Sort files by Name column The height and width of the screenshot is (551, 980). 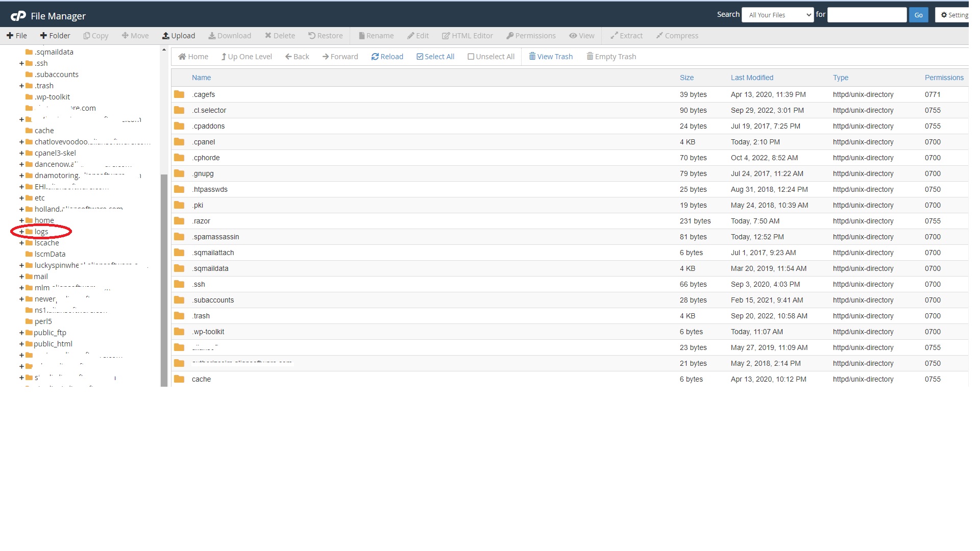[201, 78]
